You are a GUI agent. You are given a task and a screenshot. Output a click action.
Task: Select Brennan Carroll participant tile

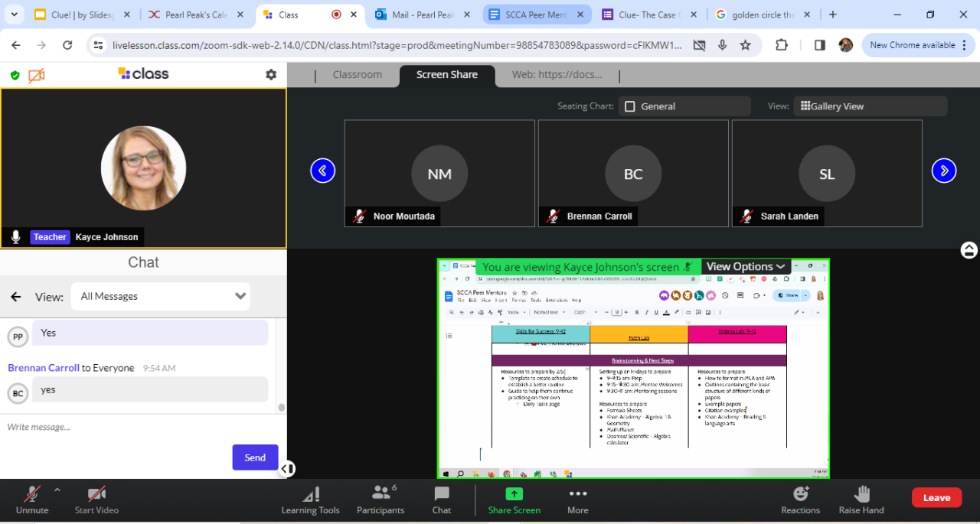(633, 173)
